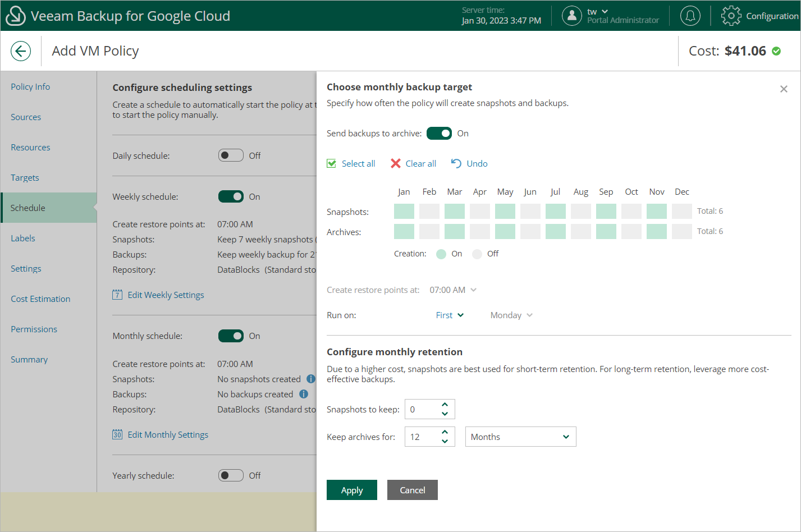Screen dimensions: 801x532
Task: Expand the First run-on dropdown
Action: (450, 315)
